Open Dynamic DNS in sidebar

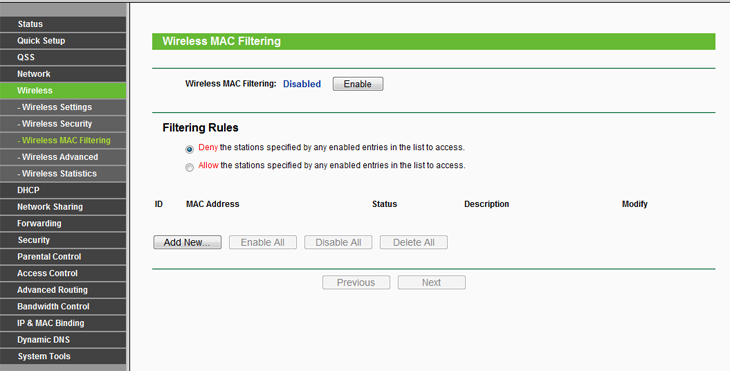tap(63, 340)
